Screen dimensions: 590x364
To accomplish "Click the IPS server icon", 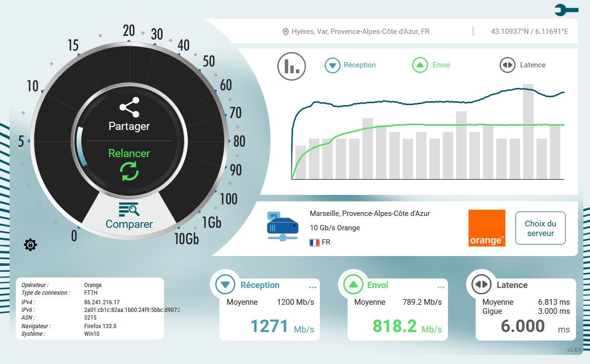I will pyautogui.click(x=282, y=226).
